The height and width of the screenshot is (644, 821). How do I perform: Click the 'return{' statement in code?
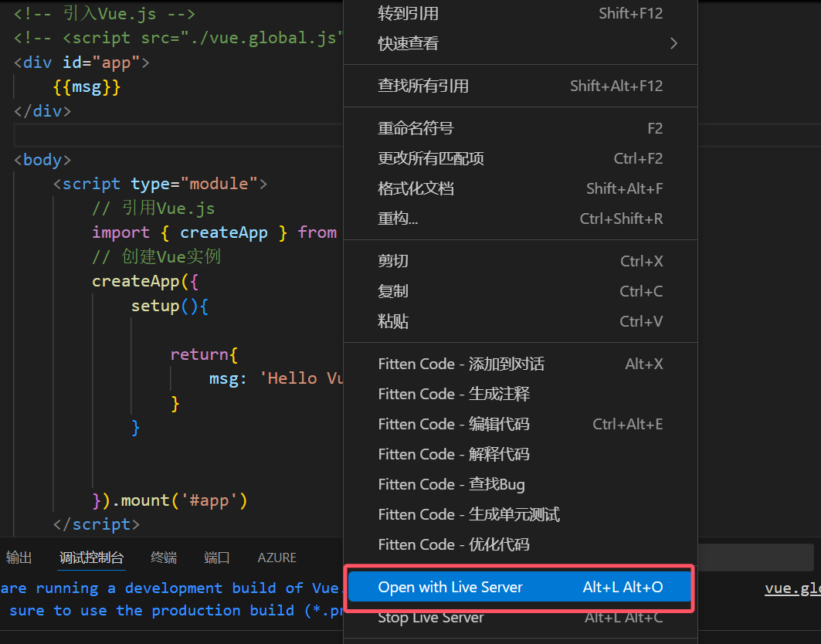pyautogui.click(x=204, y=354)
